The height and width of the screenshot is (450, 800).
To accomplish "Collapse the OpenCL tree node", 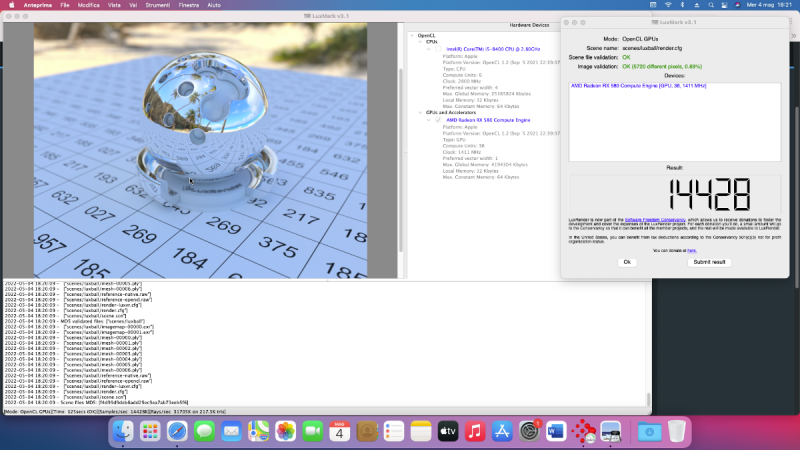I will pos(412,36).
